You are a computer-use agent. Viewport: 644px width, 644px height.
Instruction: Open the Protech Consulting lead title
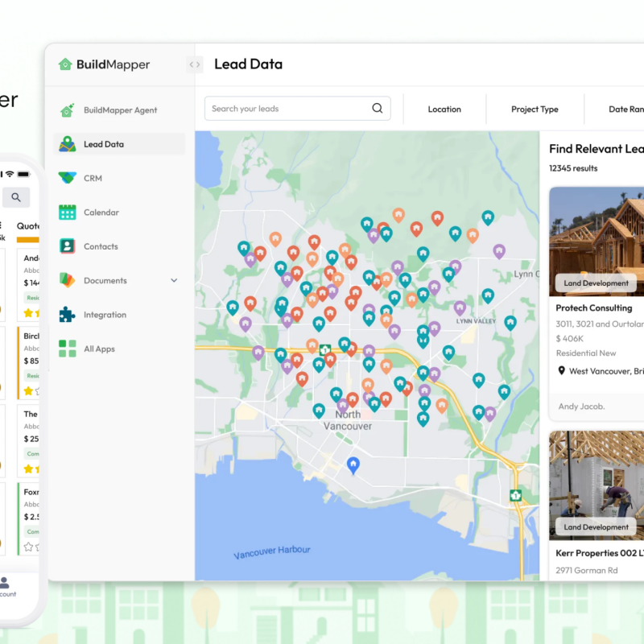coord(594,308)
